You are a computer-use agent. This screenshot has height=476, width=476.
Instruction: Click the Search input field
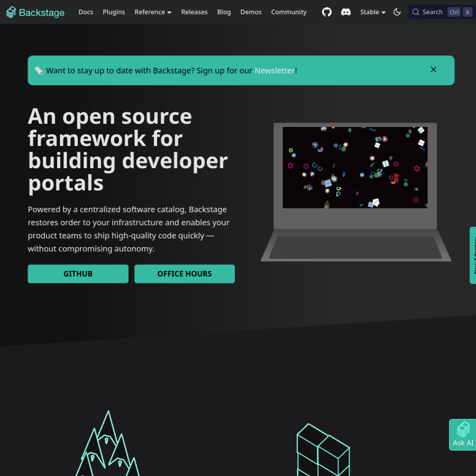pos(442,12)
